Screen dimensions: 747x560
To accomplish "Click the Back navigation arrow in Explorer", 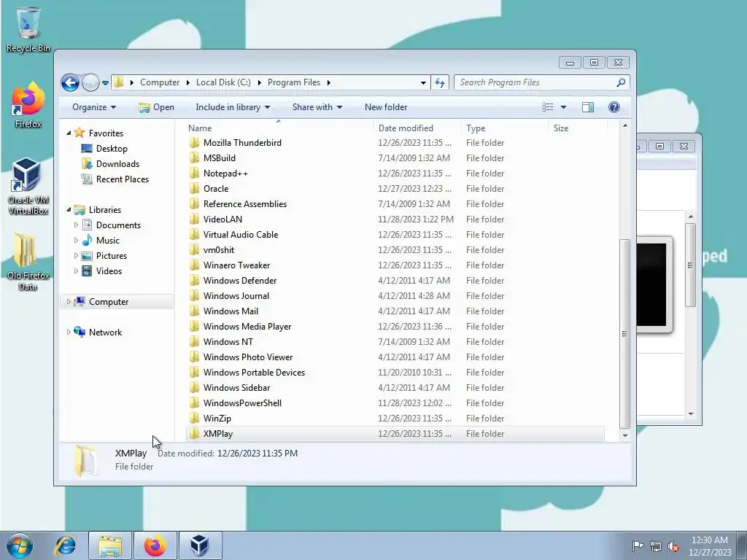I will coord(70,82).
